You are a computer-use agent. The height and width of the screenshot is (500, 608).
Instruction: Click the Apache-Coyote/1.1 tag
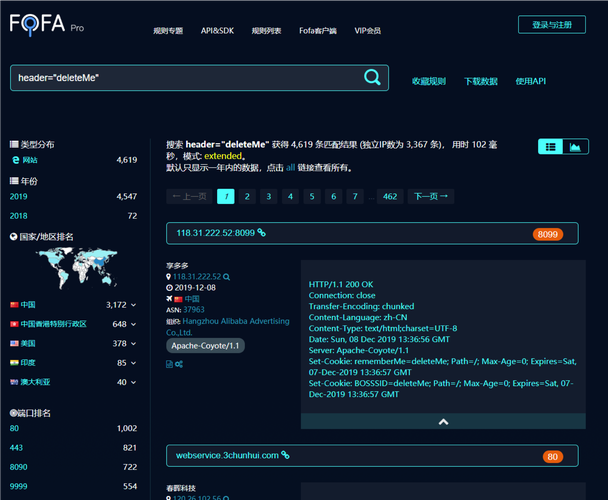(x=206, y=346)
